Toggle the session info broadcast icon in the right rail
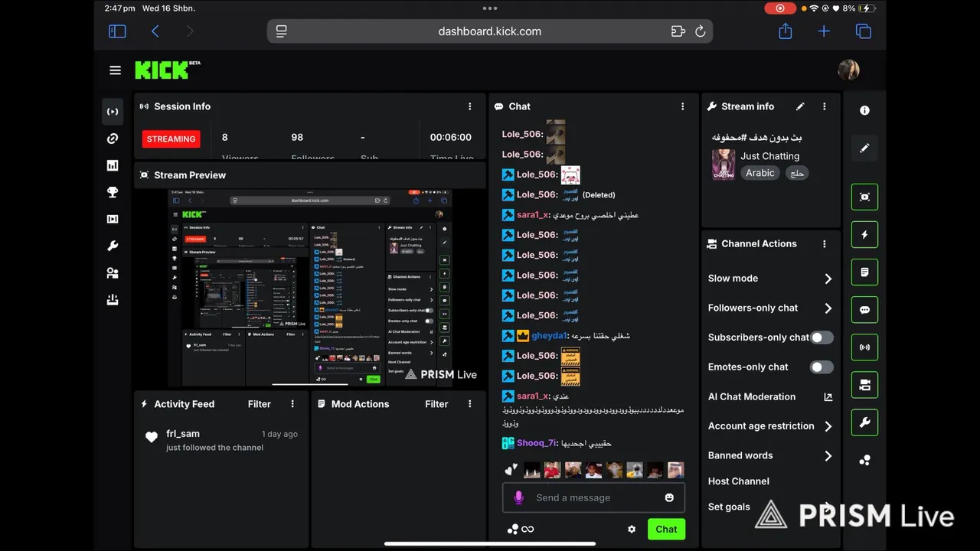 [864, 347]
